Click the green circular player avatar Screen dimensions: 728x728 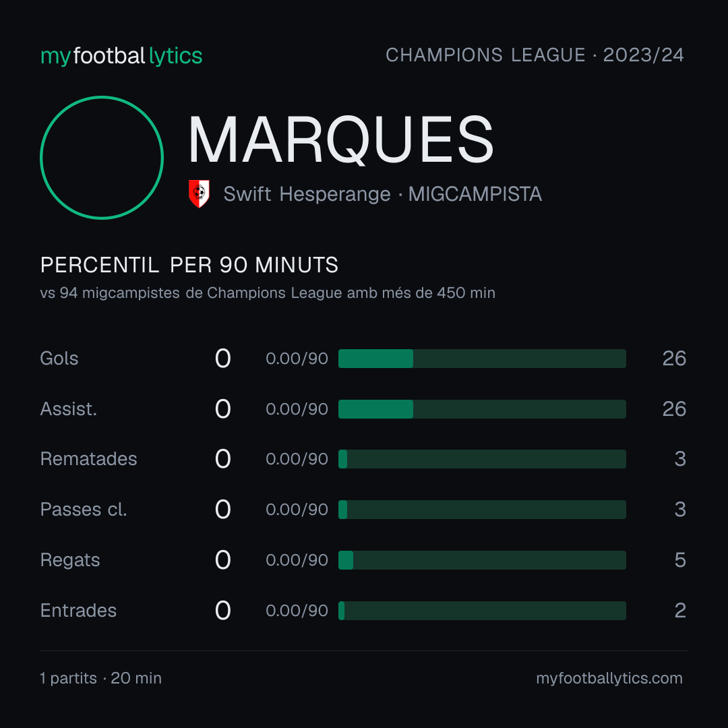[102, 157]
